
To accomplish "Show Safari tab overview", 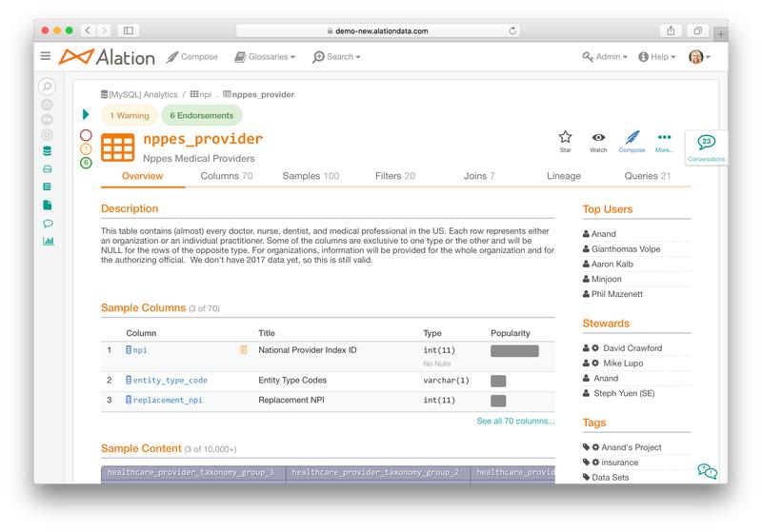I will click(697, 30).
